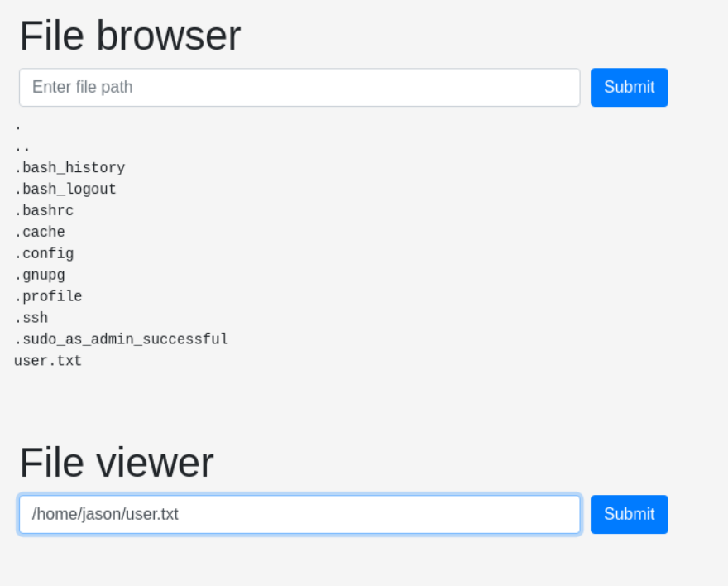Click the File browser path input field
Image resolution: width=728 pixels, height=586 pixels.
[299, 87]
